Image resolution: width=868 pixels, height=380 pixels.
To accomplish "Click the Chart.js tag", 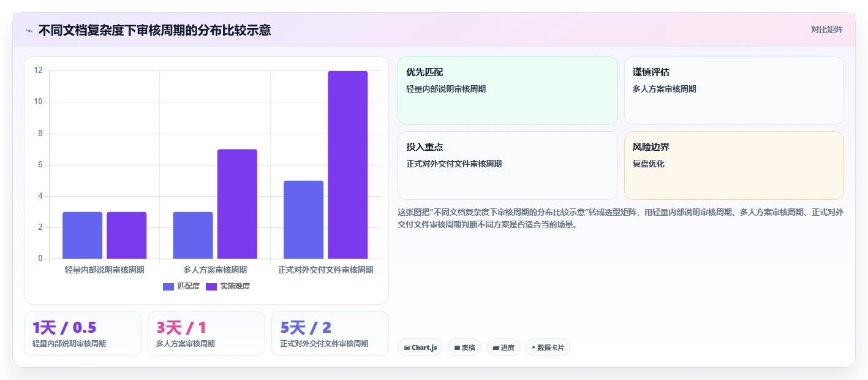I will pos(420,348).
